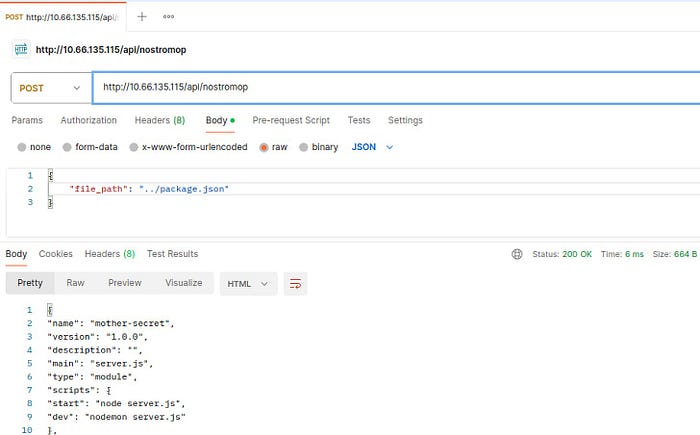Click the HTTP request icon beside the title

(21, 49)
